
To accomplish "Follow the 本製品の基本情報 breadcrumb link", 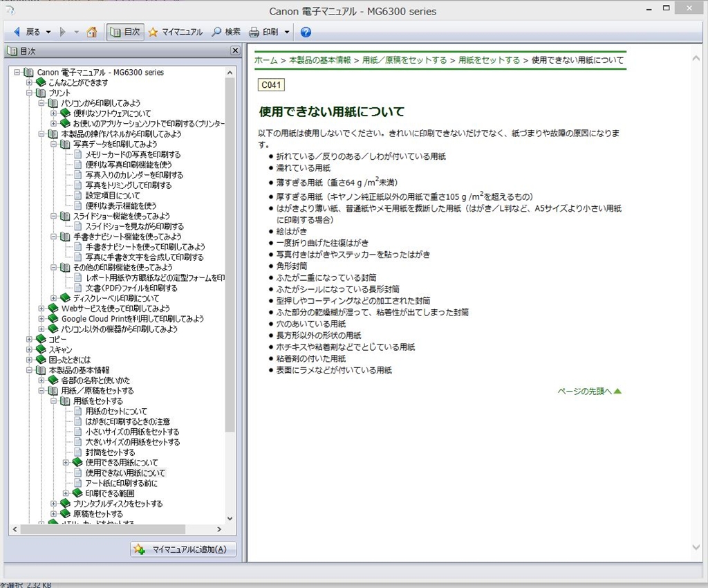I will 319,60.
